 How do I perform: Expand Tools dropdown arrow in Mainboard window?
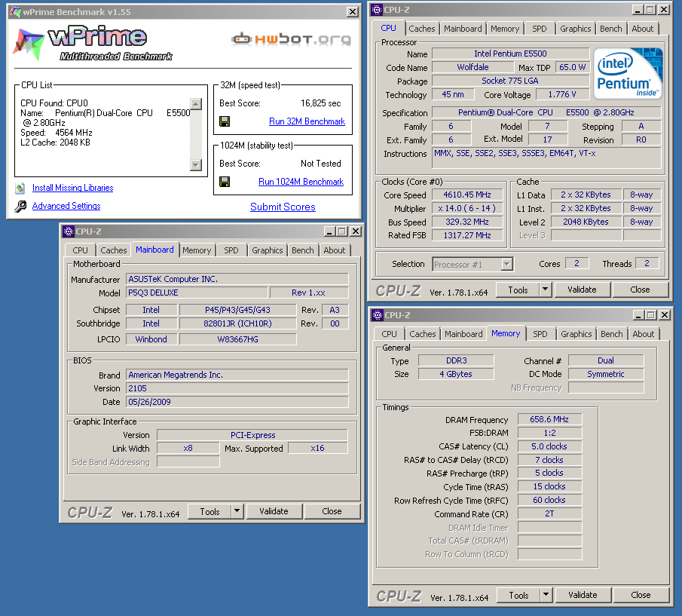point(237,511)
